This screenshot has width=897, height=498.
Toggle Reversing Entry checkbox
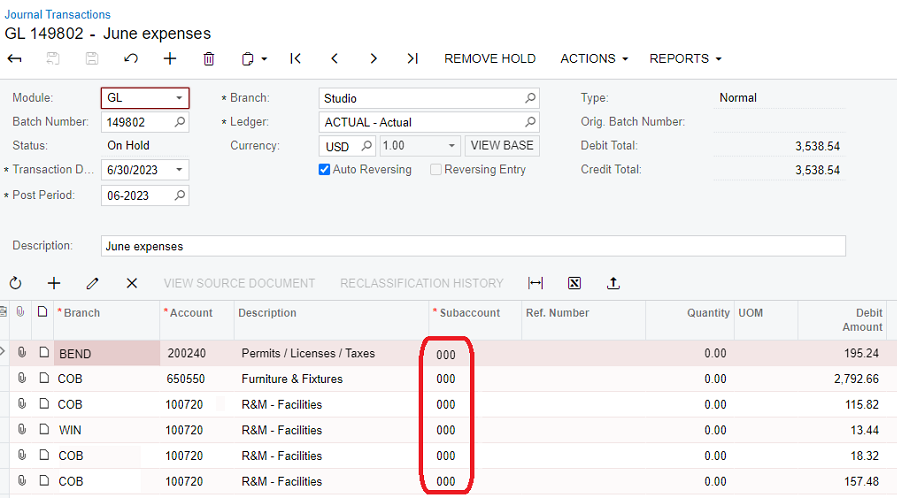[x=435, y=170]
